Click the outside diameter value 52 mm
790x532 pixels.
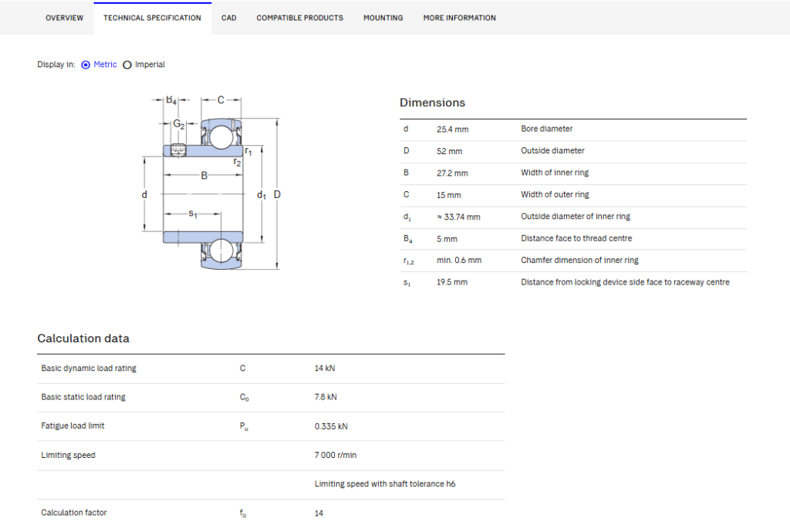[450, 151]
